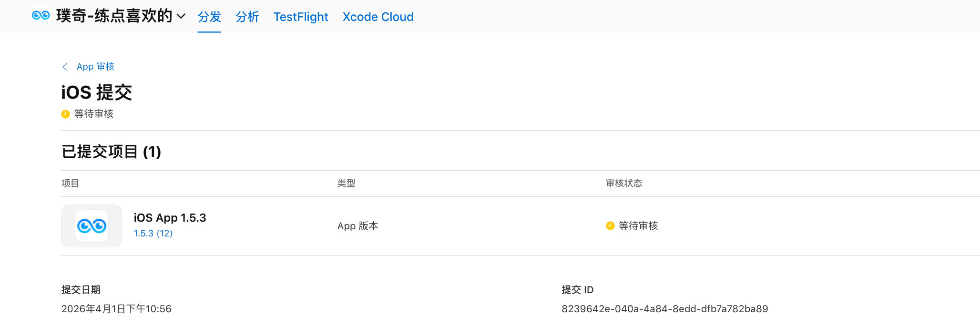This screenshot has height=327, width=980.
Task: Switch to the 分析 tab
Action: pos(247,17)
